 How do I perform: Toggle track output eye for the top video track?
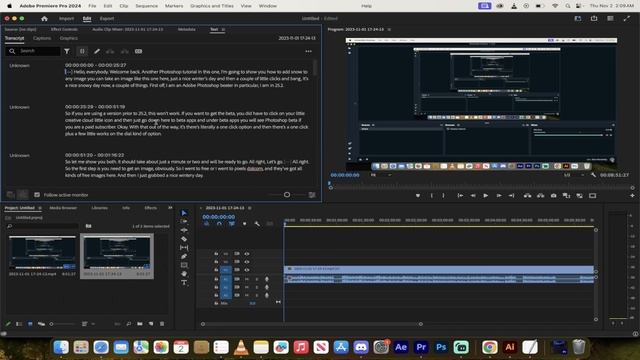coord(247,253)
